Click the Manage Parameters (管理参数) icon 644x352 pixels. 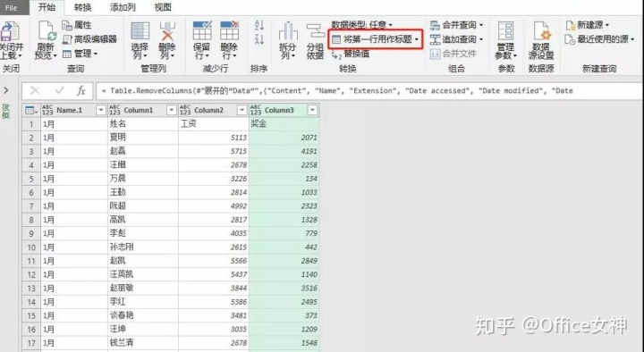[x=505, y=31]
